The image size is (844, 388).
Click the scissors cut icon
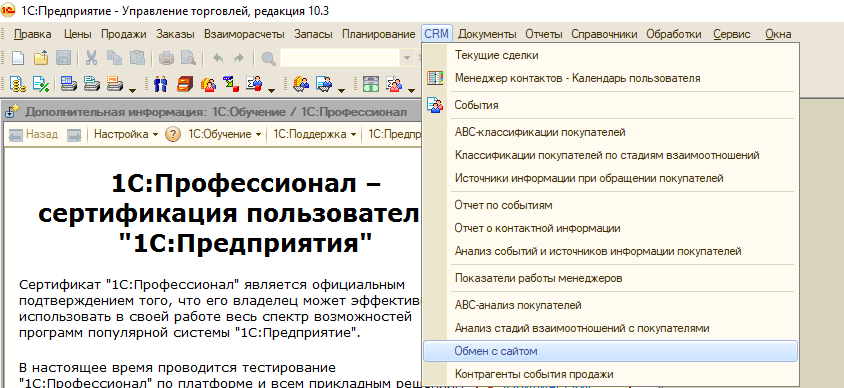(x=92, y=58)
